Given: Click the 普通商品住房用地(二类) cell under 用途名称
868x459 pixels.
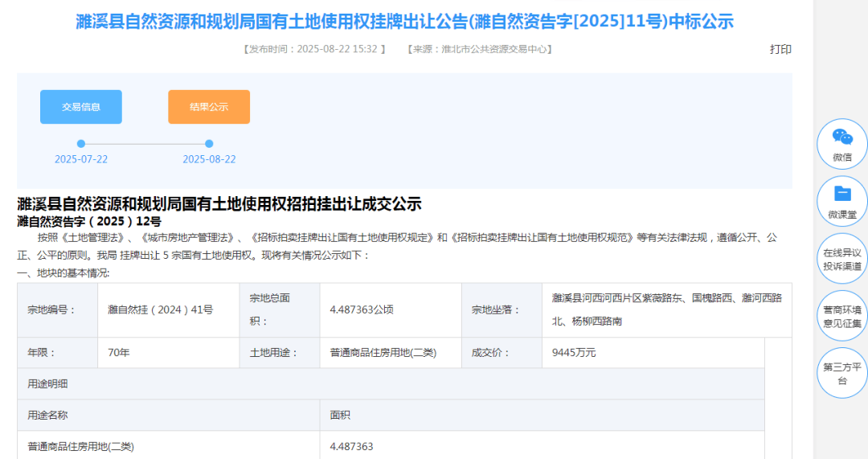Looking at the screenshot, I should (168, 445).
